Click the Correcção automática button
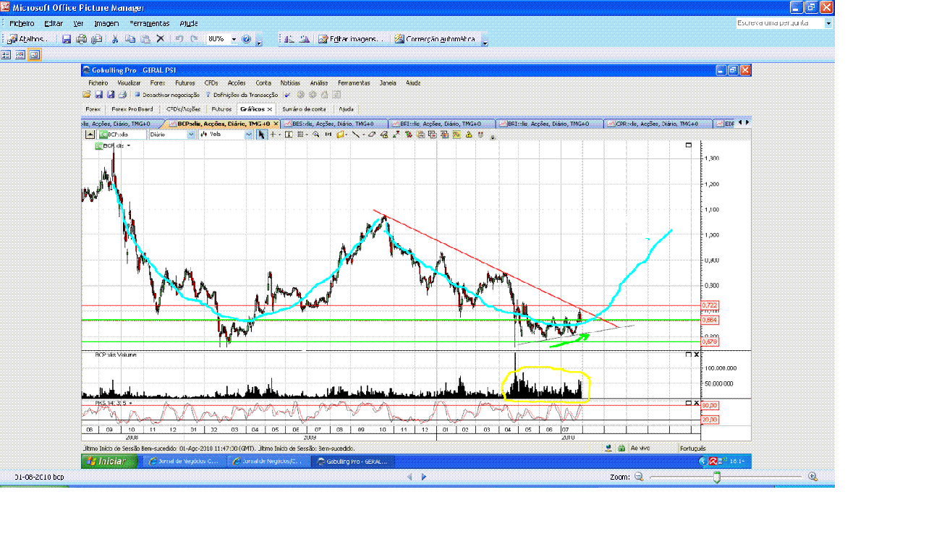 [436, 39]
